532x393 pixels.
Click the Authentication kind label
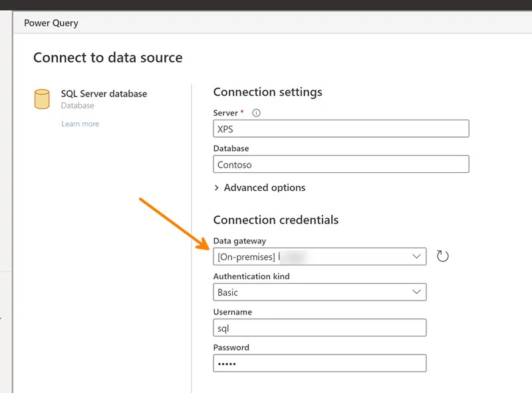(251, 276)
